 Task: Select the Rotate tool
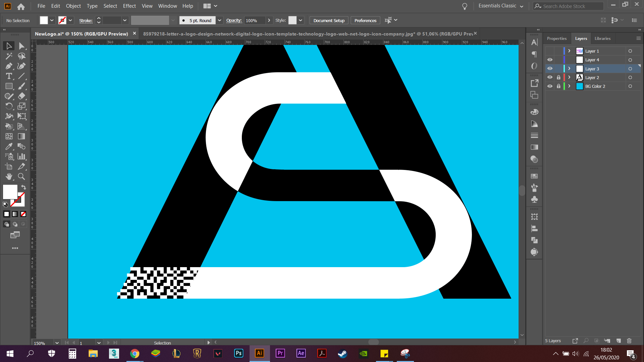tap(9, 106)
